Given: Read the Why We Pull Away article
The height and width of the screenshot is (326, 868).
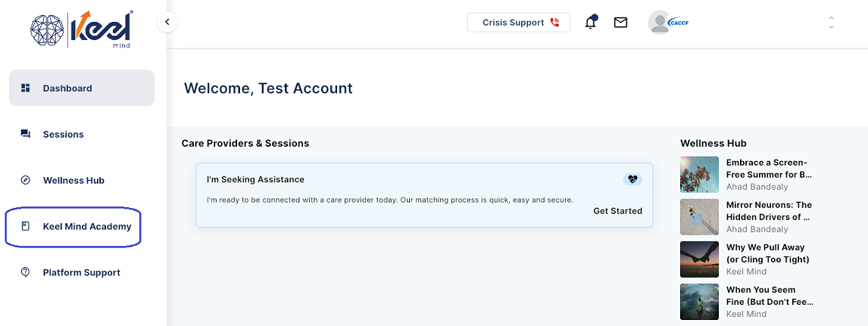Looking at the screenshot, I should point(767,253).
